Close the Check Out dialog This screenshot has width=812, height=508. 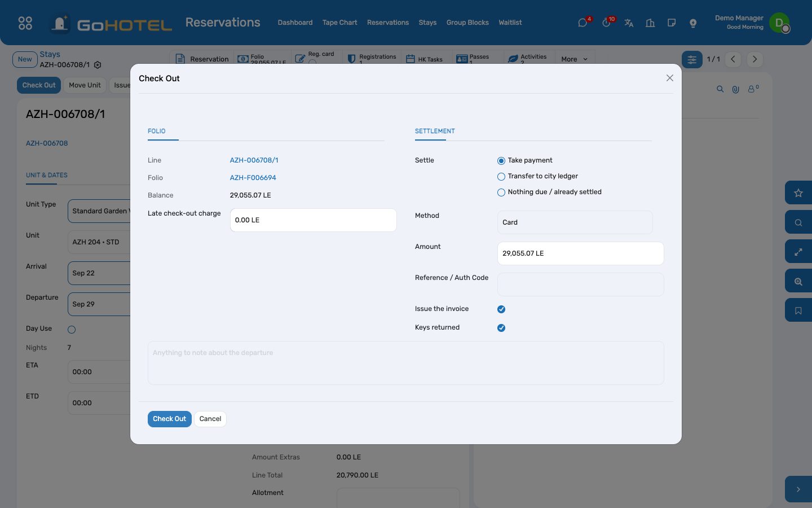[x=670, y=78]
